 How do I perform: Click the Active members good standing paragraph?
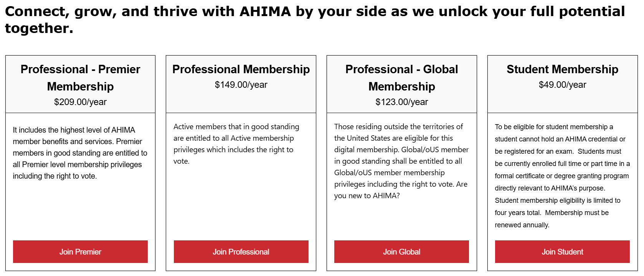coord(236,144)
